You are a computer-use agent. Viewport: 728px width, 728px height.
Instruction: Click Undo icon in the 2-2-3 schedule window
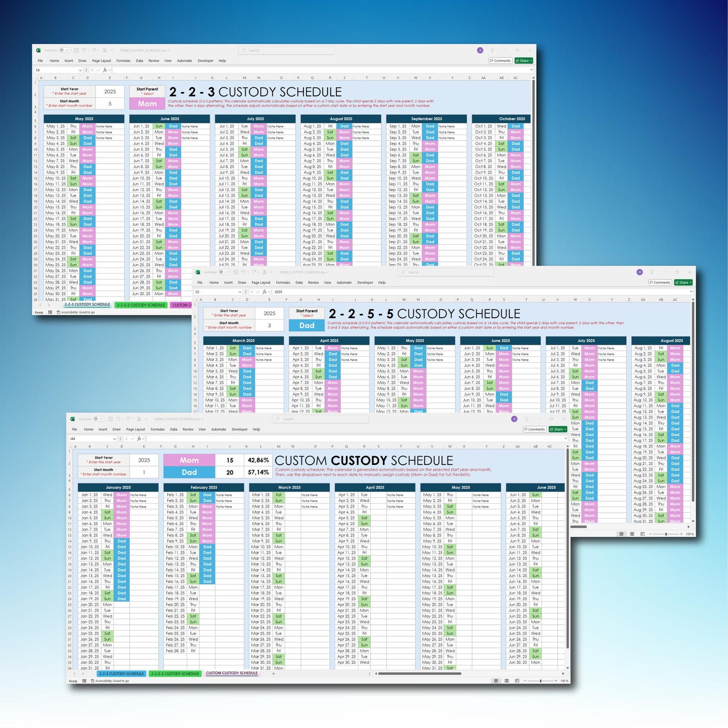(84, 50)
